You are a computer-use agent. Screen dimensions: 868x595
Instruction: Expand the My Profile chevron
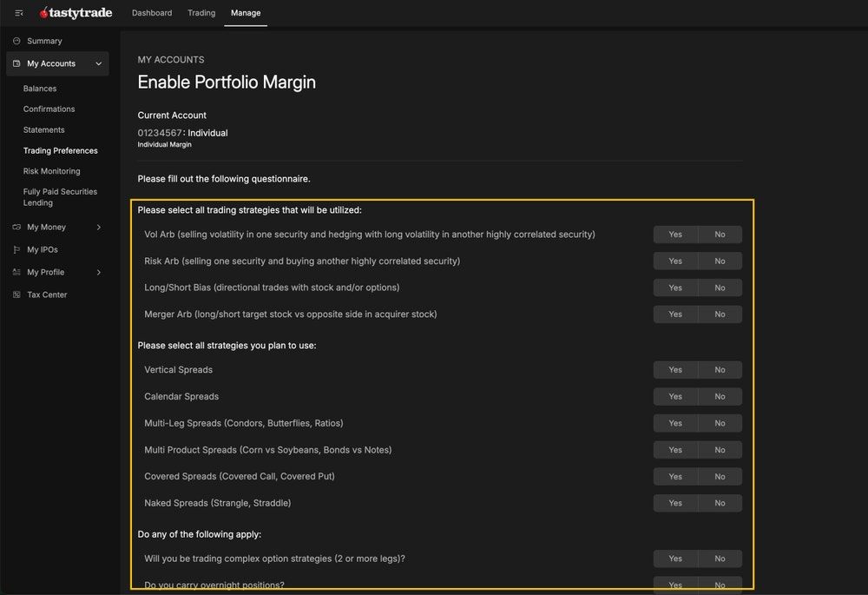click(x=99, y=272)
